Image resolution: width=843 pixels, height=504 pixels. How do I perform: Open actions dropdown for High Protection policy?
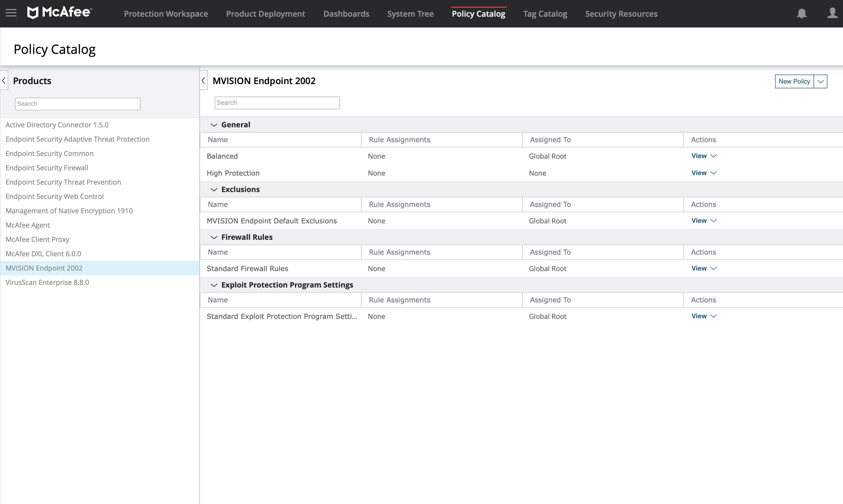pyautogui.click(x=713, y=173)
